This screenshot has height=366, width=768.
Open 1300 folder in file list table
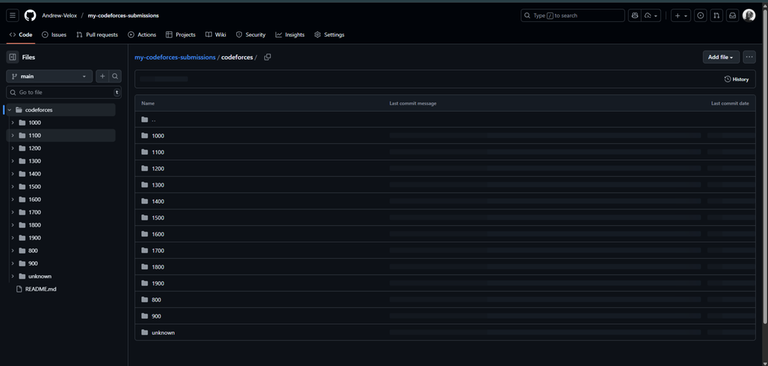tap(158, 185)
